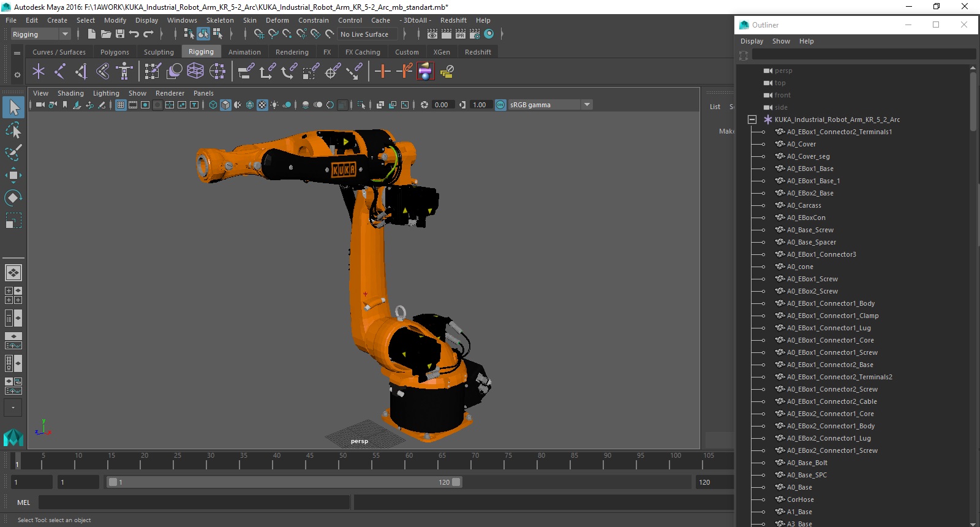Collapse the KUKA_Industrial_Robot_Arm_KR_5_2_Arc group
Viewport: 980px width, 527px height.
tap(752, 119)
